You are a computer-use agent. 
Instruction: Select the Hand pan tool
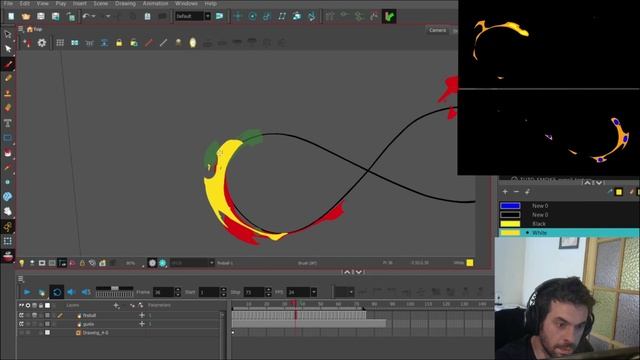click(x=8, y=211)
